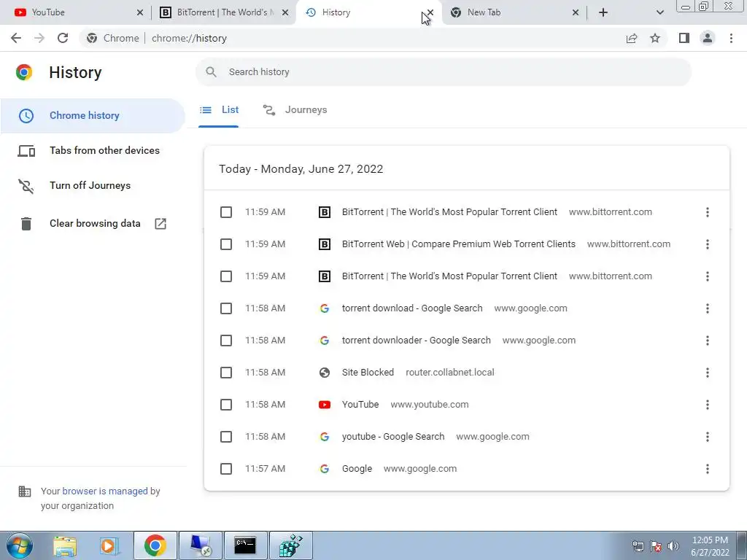Share this page using the share icon
The height and width of the screenshot is (560, 747).
(x=632, y=38)
